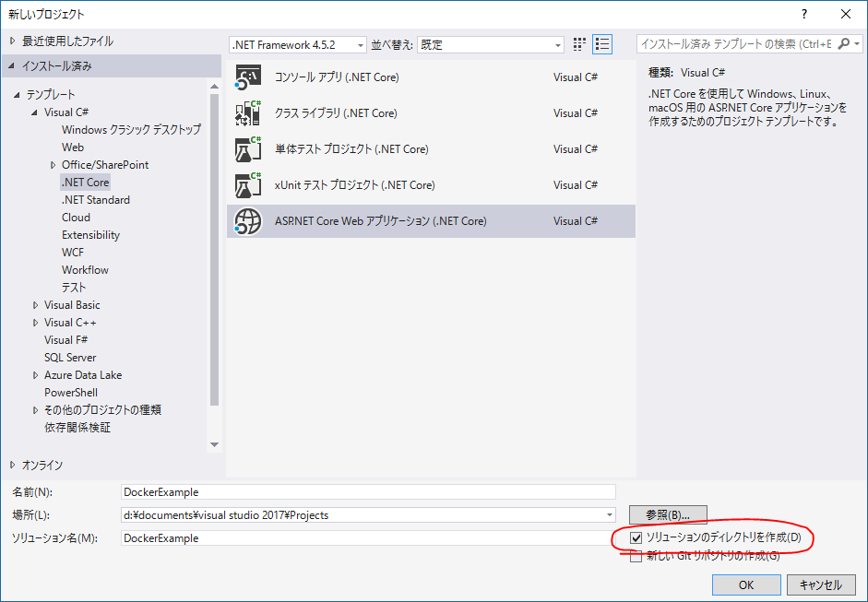Expand the Azure Data Lake tree node
This screenshot has width=868, height=602.
[x=35, y=375]
